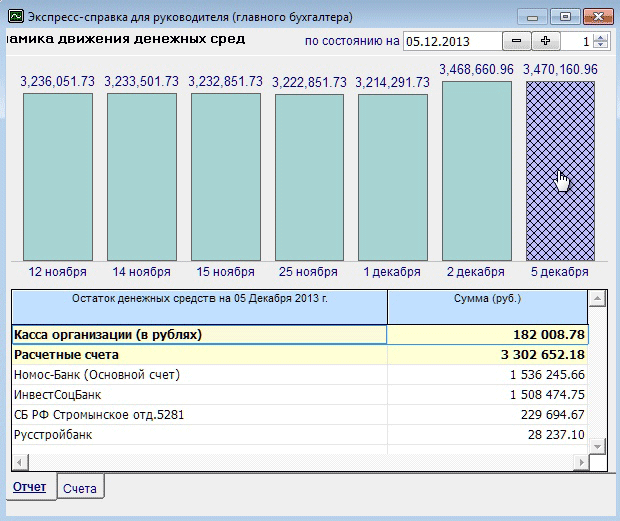Image resolution: width=620 pixels, height=521 pixels.
Task: Click the chart value 3,214,291.73
Action: [392, 83]
